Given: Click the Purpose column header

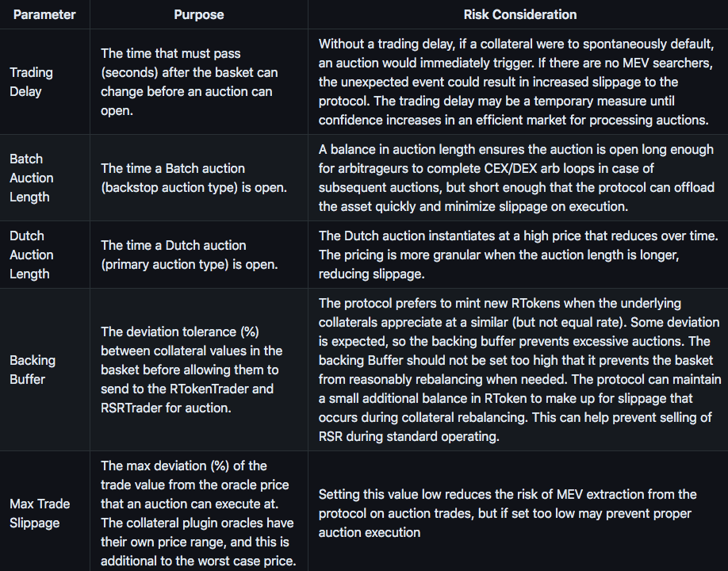Looking at the screenshot, I should (199, 14).
